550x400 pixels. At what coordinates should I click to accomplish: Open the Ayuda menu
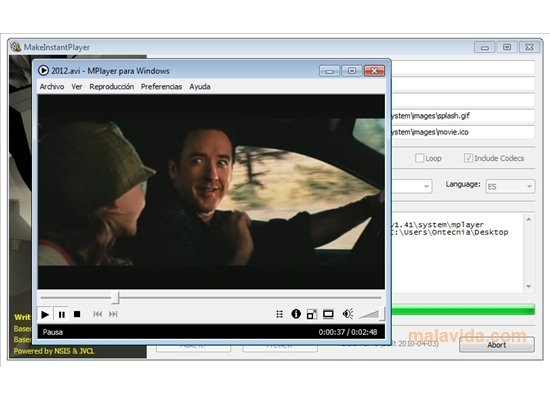pyautogui.click(x=200, y=87)
